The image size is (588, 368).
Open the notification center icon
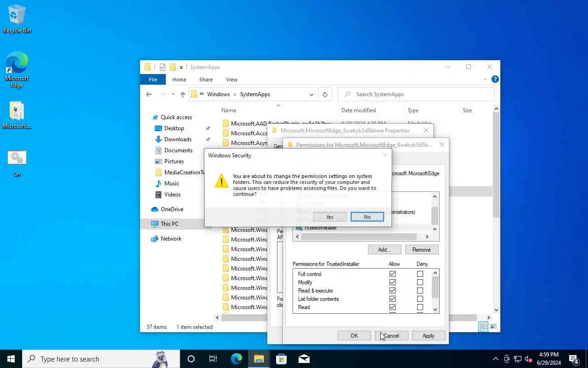(574, 359)
